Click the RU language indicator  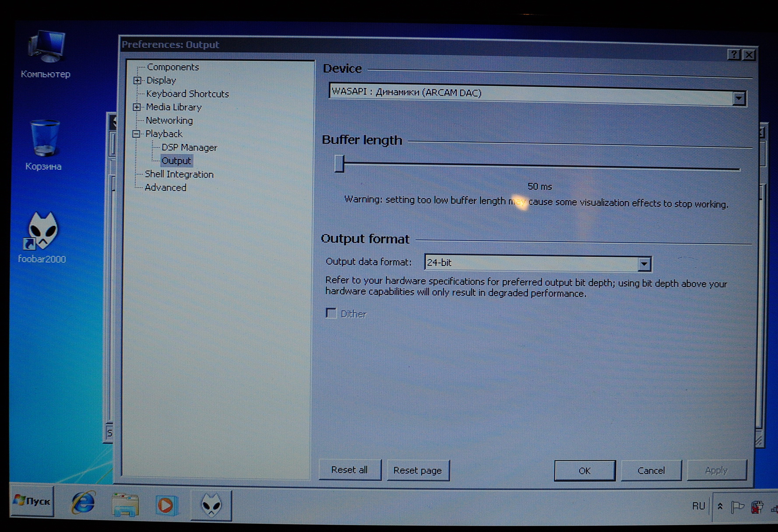pos(698,506)
